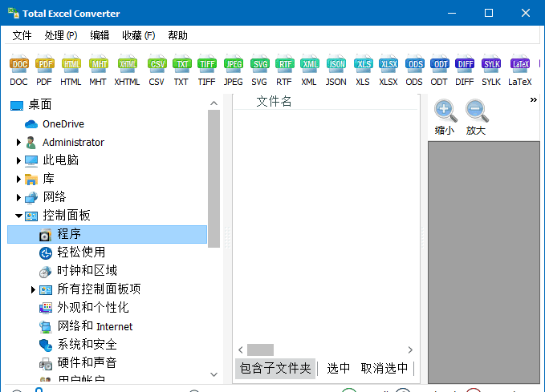Click the magnifier plus icon labeled 缩小

pos(445,111)
